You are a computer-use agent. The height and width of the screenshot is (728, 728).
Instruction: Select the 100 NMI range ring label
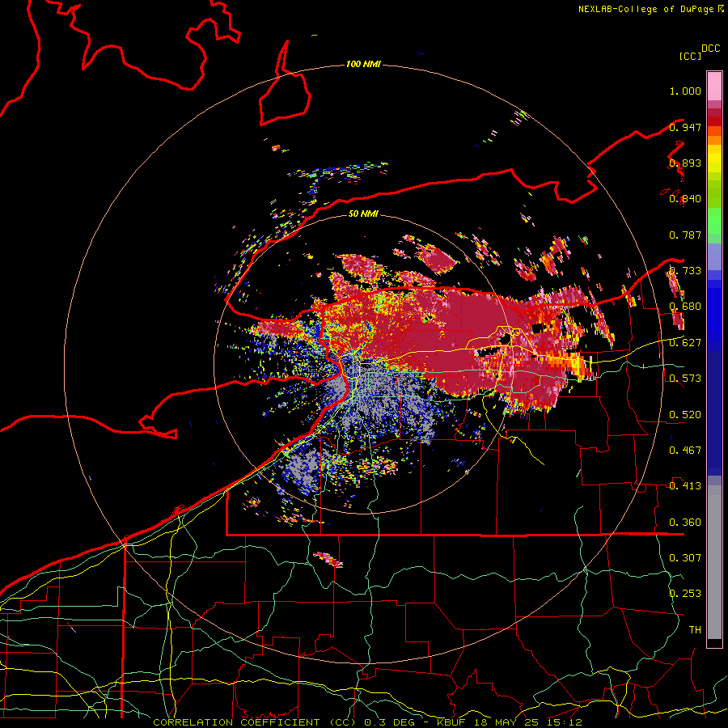pos(363,64)
